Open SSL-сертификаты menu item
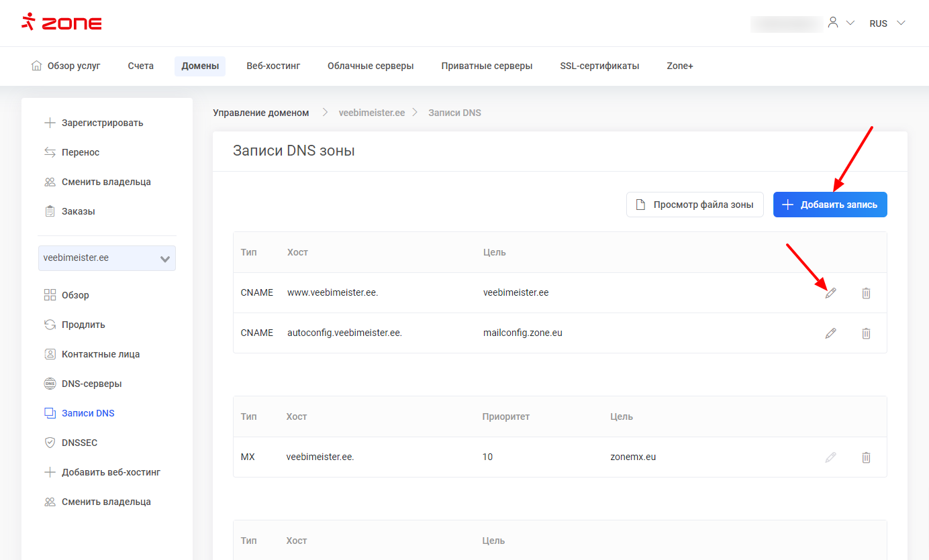The image size is (929, 560). point(599,66)
